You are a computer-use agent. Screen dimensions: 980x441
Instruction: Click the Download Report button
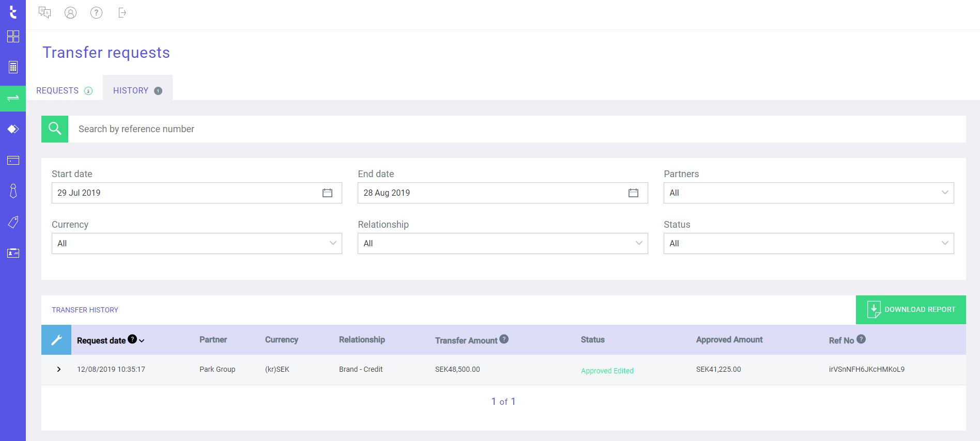point(911,310)
